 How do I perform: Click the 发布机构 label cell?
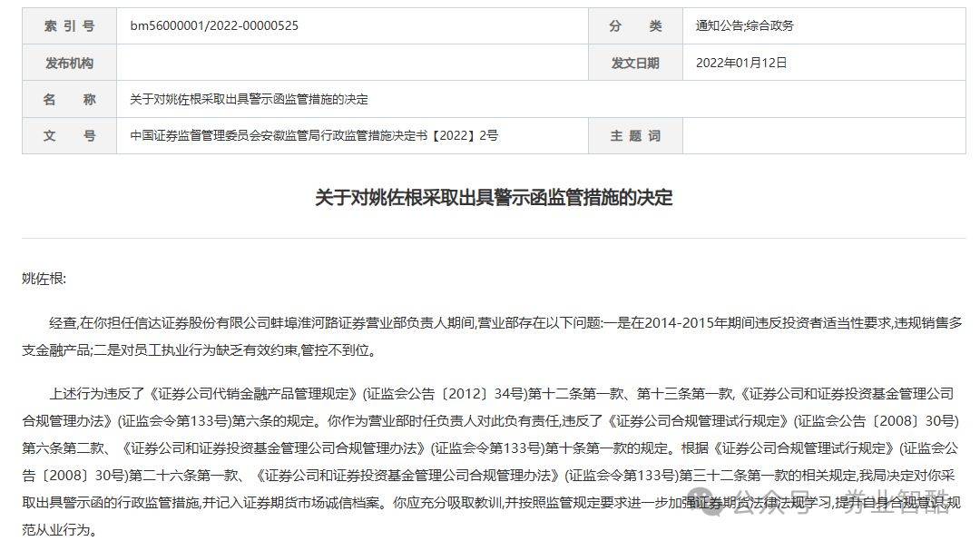tap(69, 64)
